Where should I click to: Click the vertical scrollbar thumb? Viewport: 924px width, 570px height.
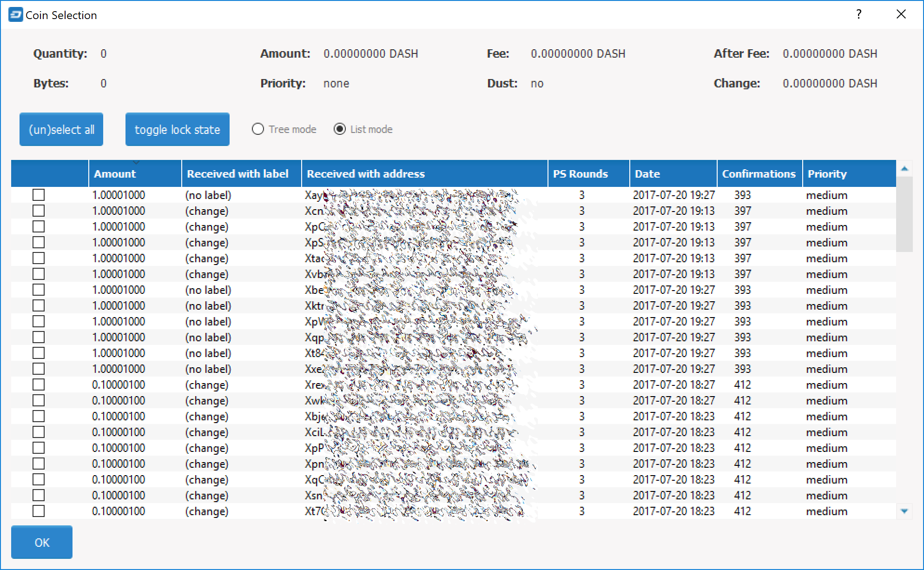coord(904,214)
